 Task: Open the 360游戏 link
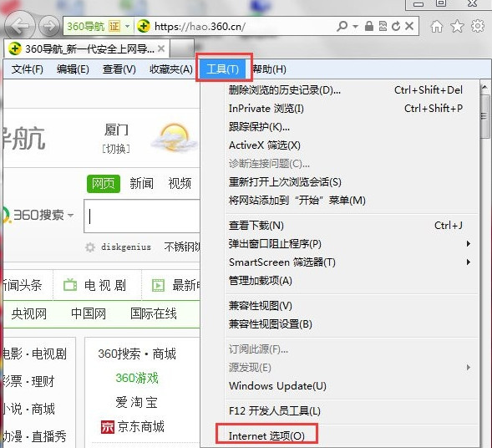pyautogui.click(x=137, y=378)
